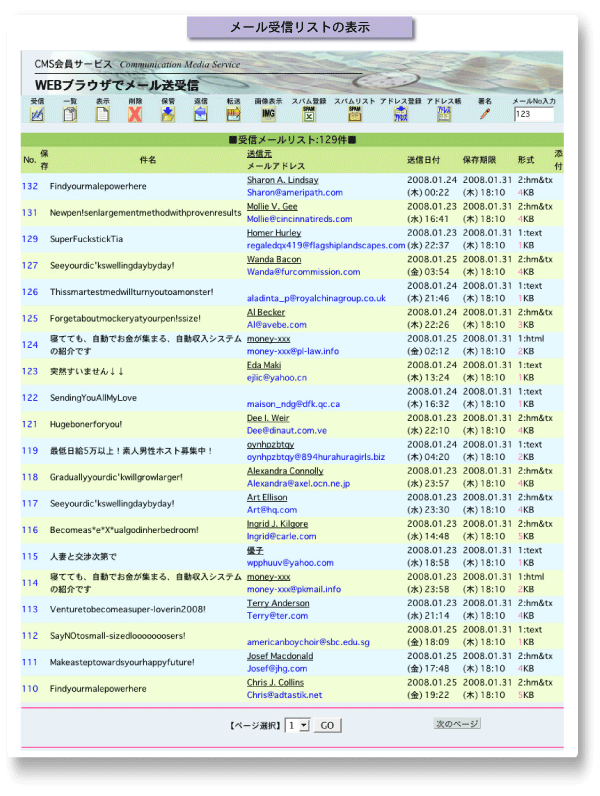
Task: Click the IMG 画像表示 icon
Action: pos(269,114)
